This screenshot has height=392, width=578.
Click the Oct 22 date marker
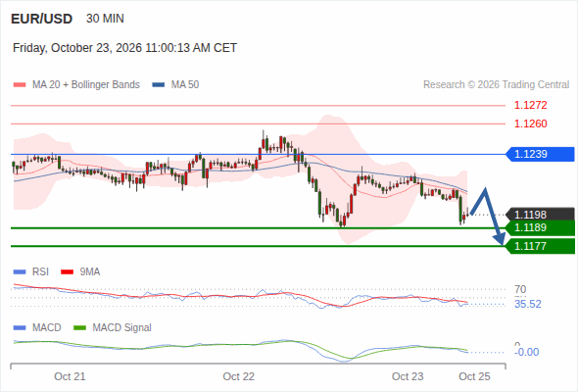pos(238,376)
